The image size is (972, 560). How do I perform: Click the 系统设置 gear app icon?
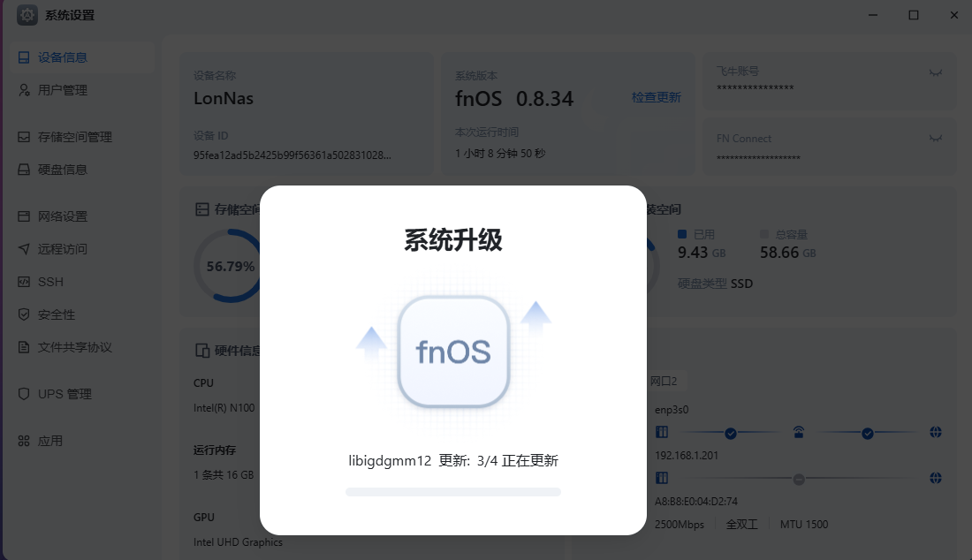(27, 15)
